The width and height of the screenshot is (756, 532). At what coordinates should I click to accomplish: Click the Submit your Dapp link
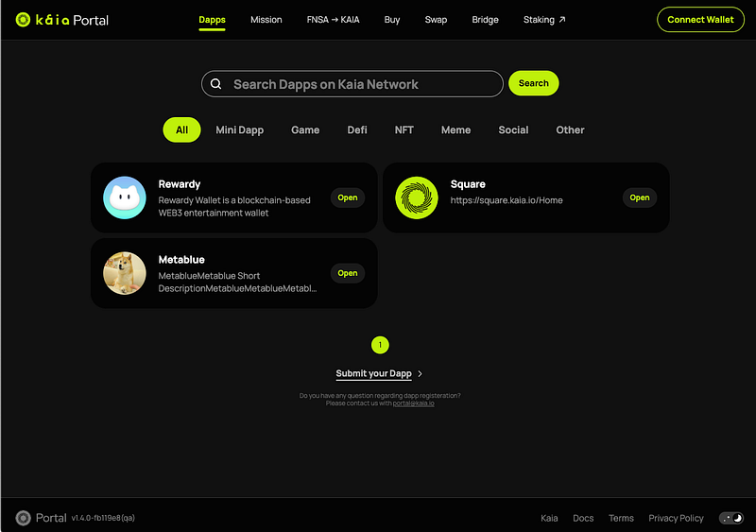coord(373,374)
